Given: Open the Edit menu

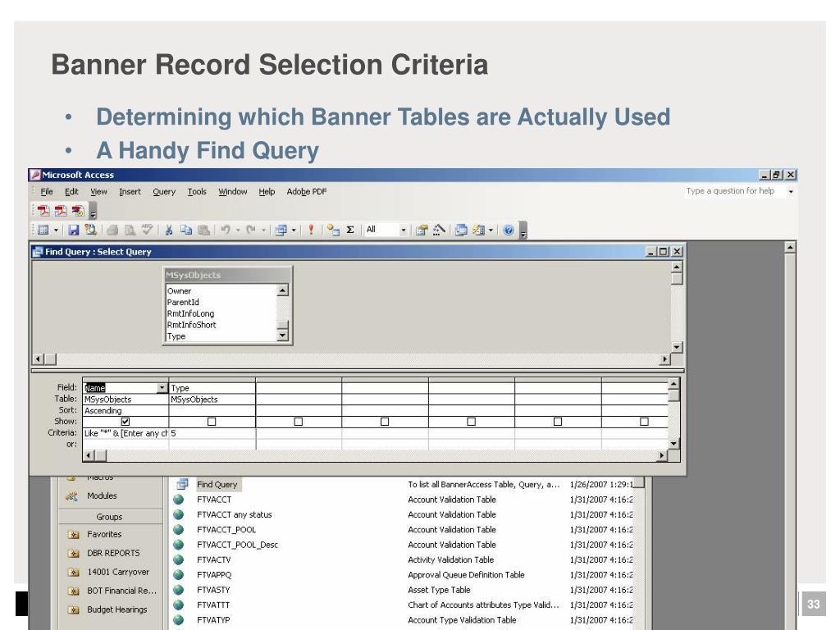Looking at the screenshot, I should point(71,192).
